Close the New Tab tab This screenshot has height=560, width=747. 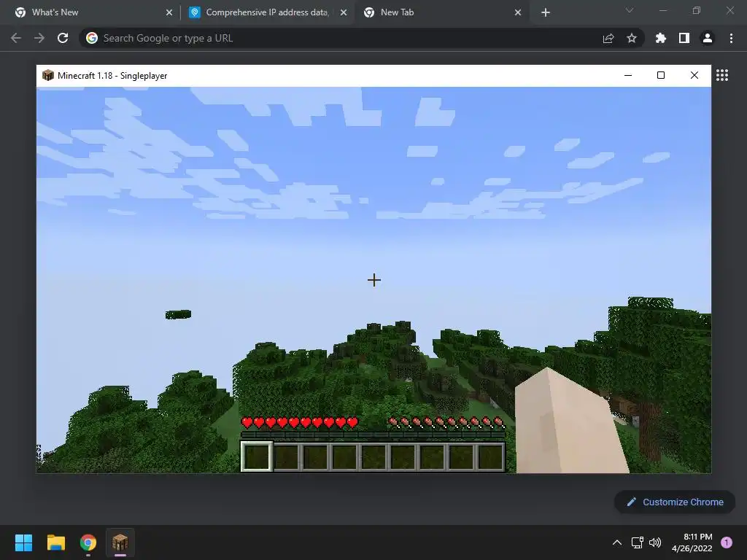point(518,13)
